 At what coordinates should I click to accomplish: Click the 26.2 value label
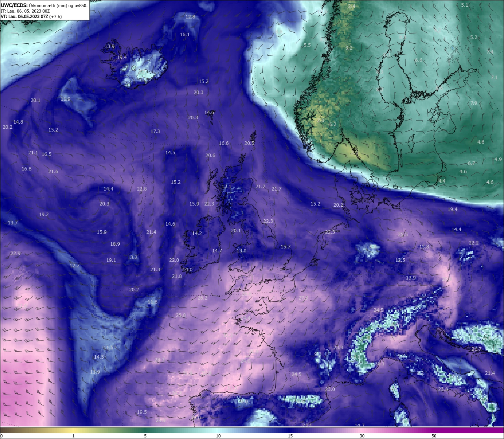[x=202, y=298]
